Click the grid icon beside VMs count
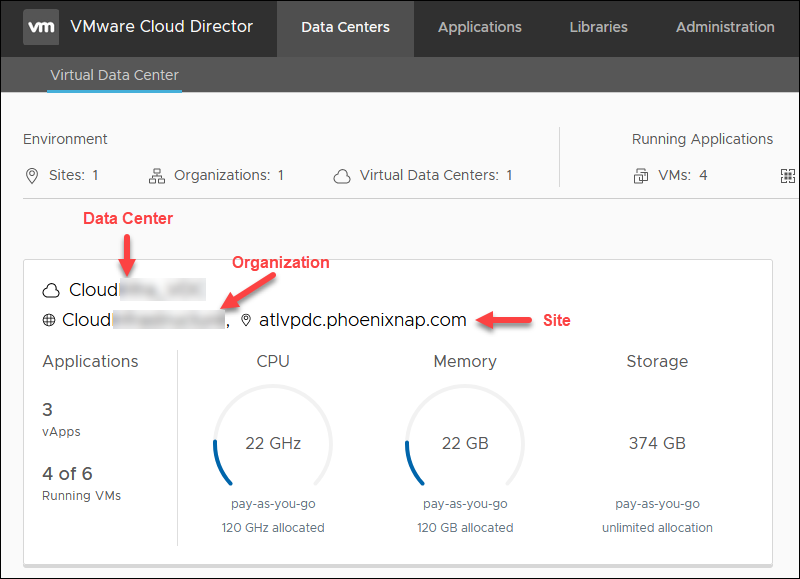800x579 pixels. click(x=788, y=176)
